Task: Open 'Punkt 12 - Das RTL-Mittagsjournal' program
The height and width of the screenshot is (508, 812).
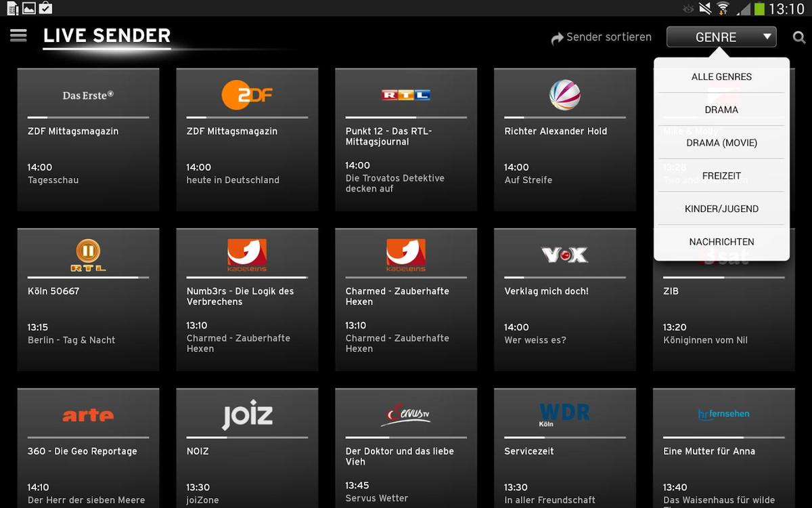Action: tap(388, 136)
